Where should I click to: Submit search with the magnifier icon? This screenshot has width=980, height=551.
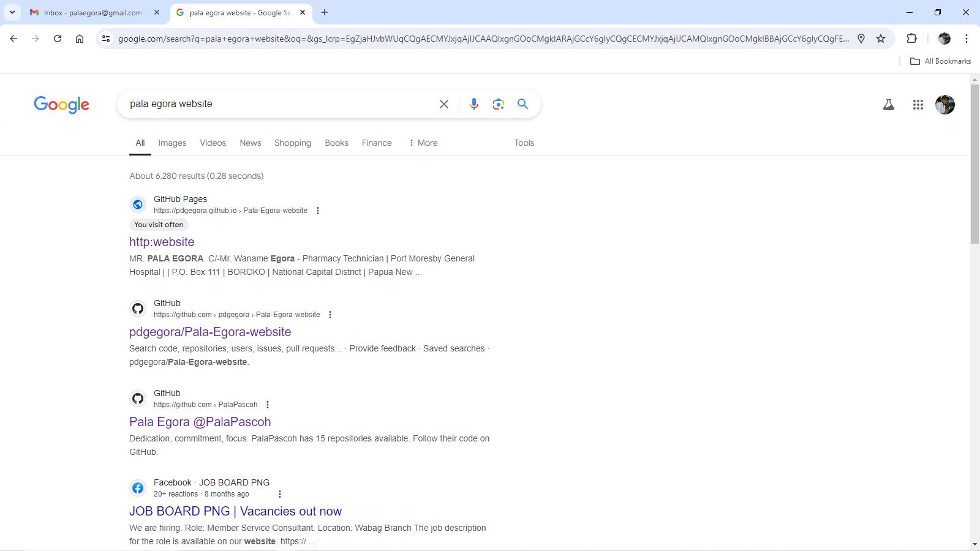point(522,104)
